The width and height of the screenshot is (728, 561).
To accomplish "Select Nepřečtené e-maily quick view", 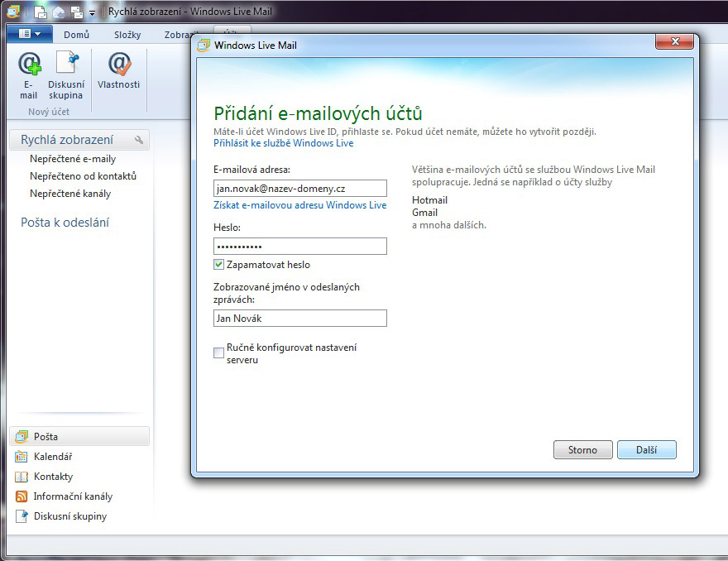I will 73,159.
